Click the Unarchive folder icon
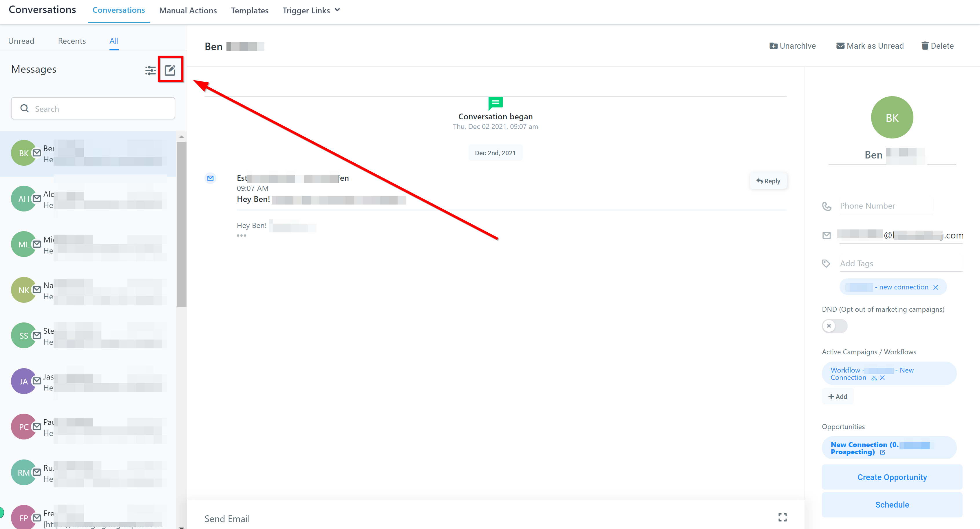Image resolution: width=980 pixels, height=529 pixels. [773, 46]
